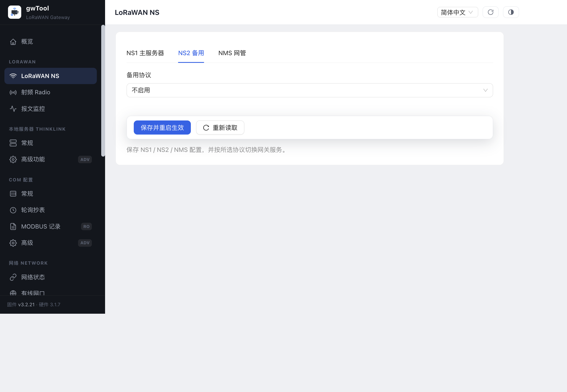The width and height of the screenshot is (567, 392).
Task: Click the COM 常规 port icon
Action: [13, 194]
